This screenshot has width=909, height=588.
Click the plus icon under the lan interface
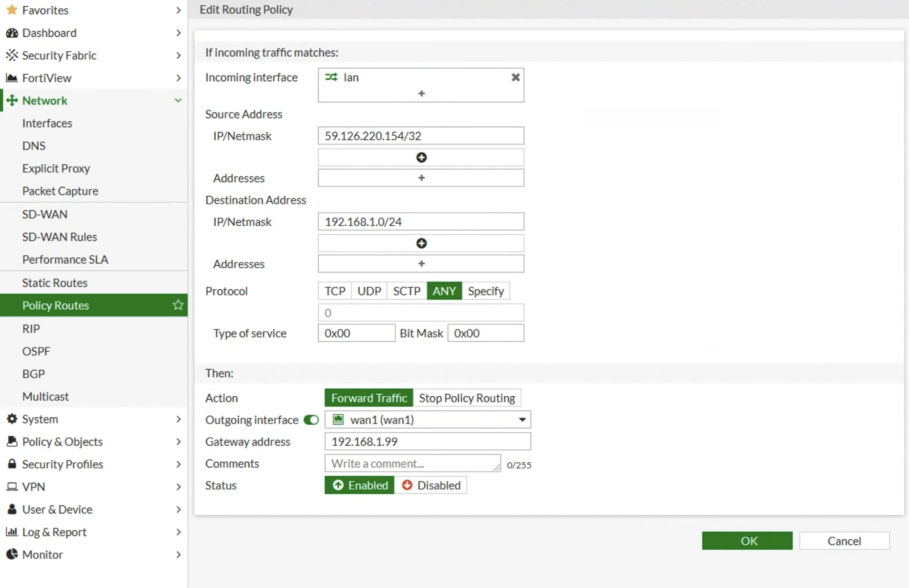(421, 94)
